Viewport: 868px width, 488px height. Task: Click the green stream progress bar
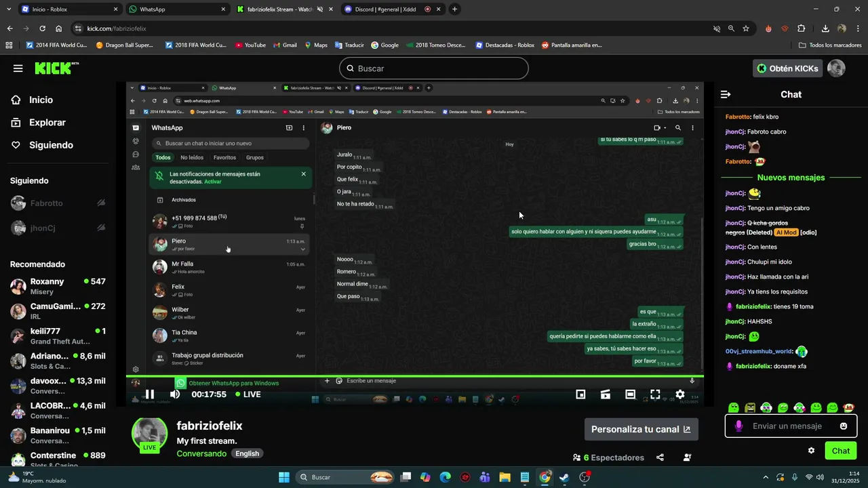415,376
